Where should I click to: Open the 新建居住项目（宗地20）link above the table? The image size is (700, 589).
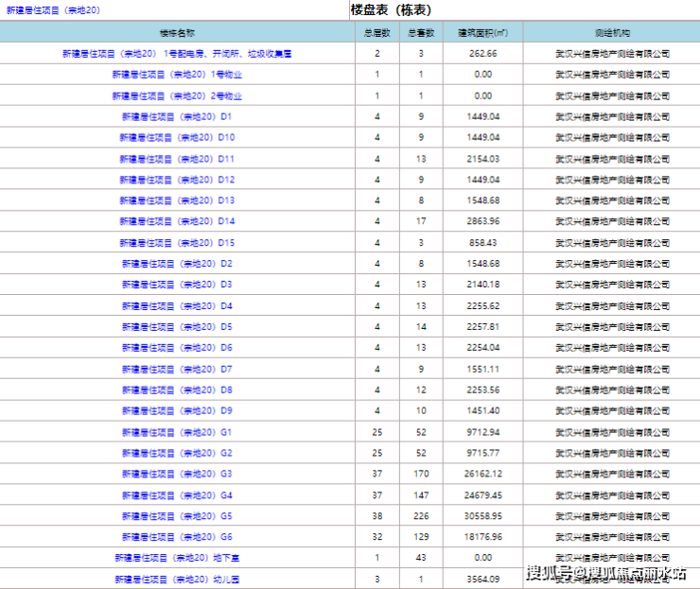(x=53, y=10)
